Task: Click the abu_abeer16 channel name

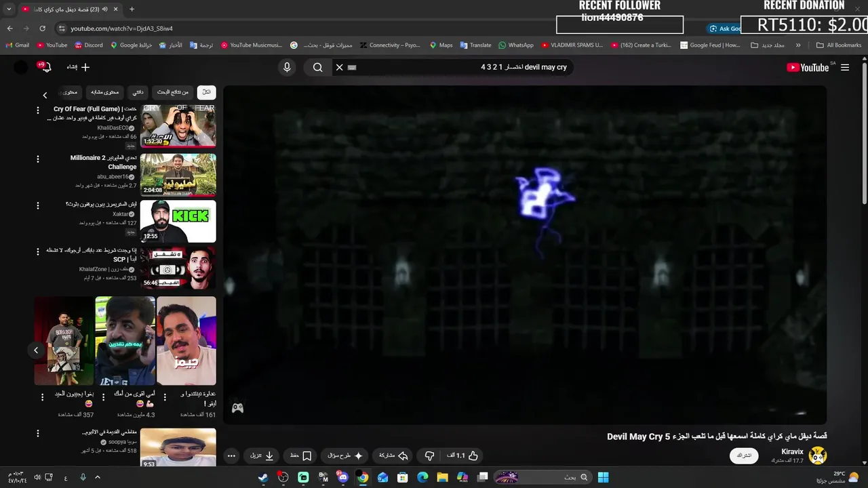Action: point(113,177)
